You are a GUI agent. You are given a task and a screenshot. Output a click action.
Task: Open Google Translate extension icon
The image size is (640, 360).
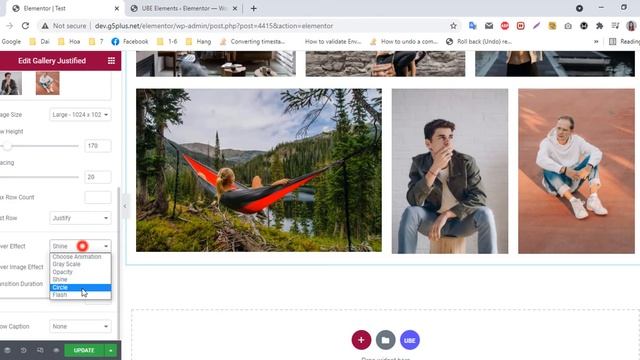pyautogui.click(x=473, y=26)
